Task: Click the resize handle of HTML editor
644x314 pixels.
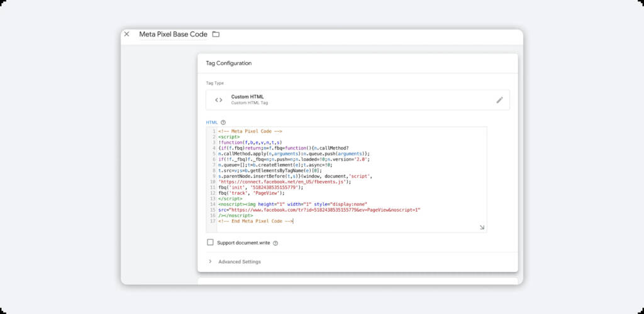Action: point(482,227)
